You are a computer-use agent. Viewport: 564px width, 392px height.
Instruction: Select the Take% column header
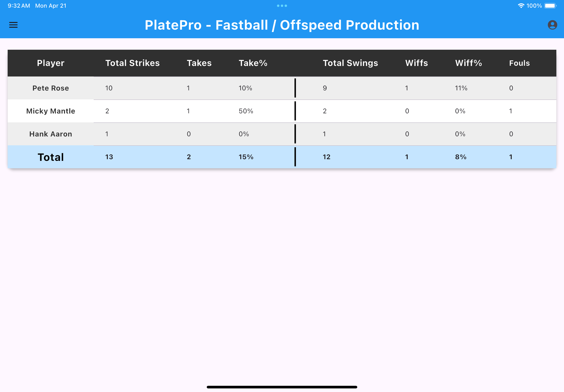click(253, 63)
